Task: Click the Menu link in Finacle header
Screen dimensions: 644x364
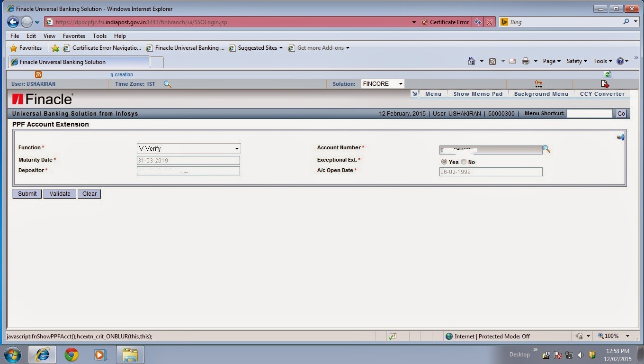Action: (x=433, y=94)
